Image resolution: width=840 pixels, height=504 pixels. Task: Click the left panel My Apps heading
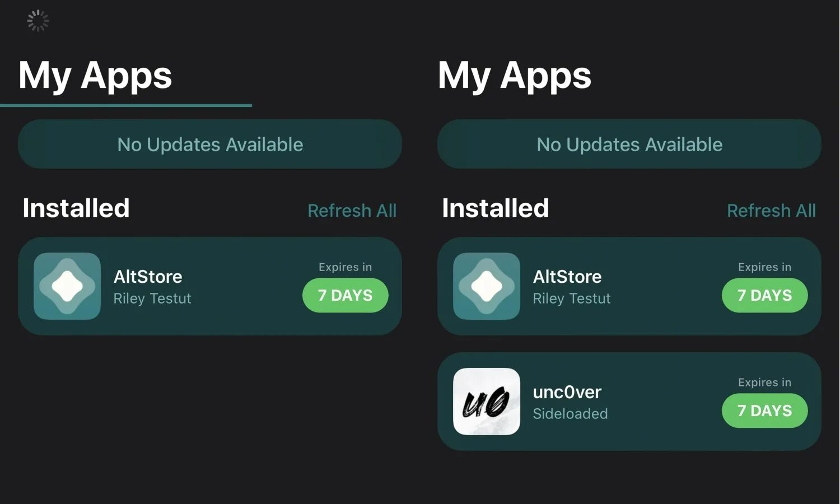[95, 76]
